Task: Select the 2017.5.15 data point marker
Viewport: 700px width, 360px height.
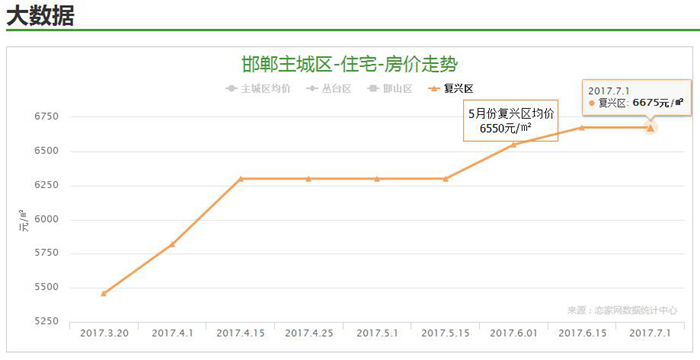Action: pyautogui.click(x=446, y=179)
